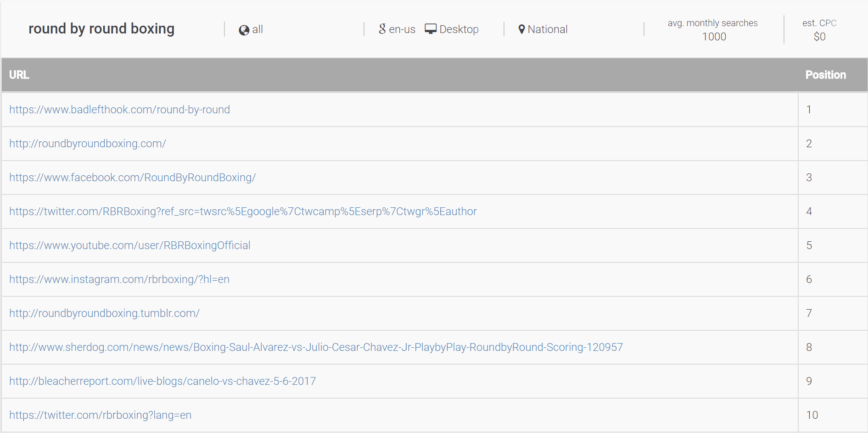Screen dimensions: 868x433
Task: Click the 'Desktop' device label
Action: tap(459, 29)
